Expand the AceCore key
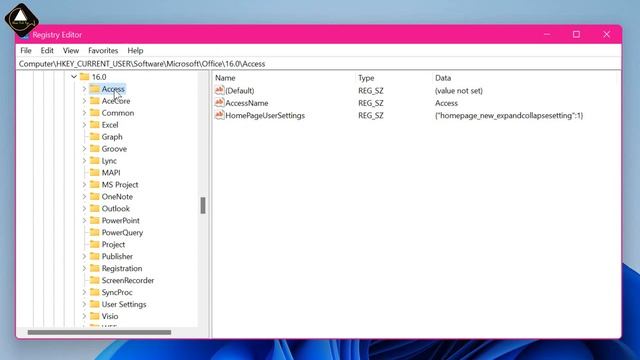Viewport: 640px width, 360px height. [x=84, y=101]
